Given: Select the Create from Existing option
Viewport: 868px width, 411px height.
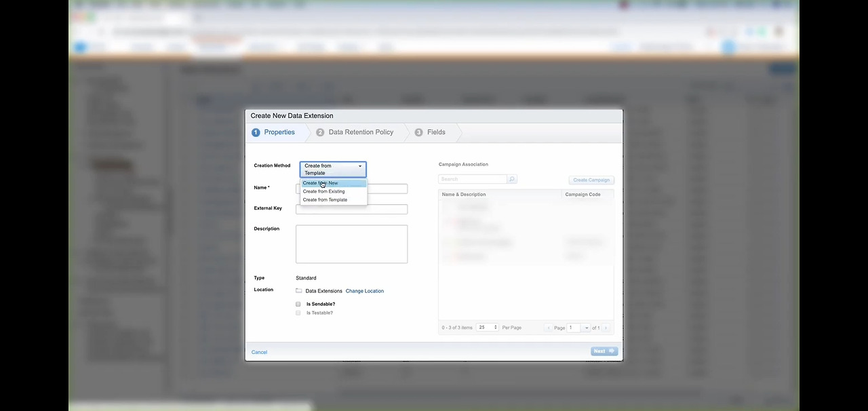Looking at the screenshot, I should pyautogui.click(x=334, y=191).
